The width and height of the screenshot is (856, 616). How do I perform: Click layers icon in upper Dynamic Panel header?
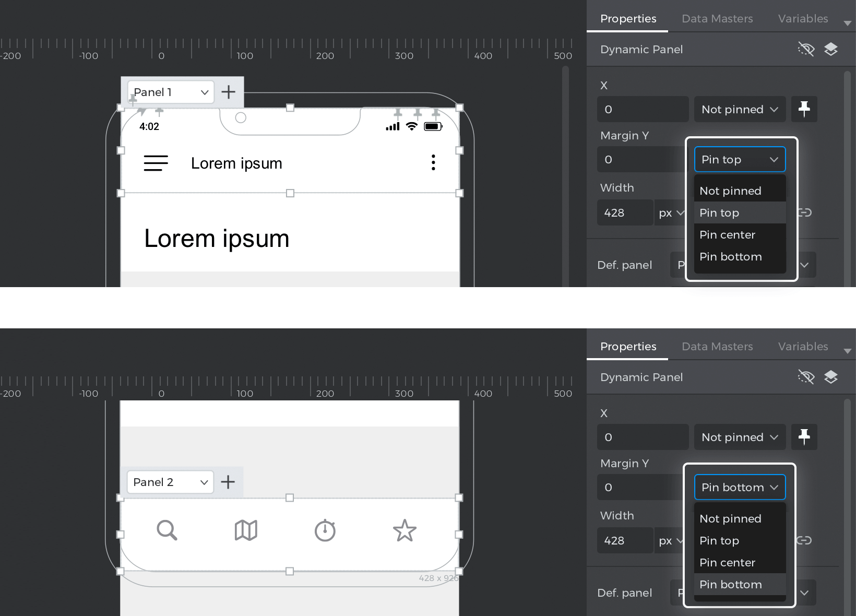tap(831, 49)
